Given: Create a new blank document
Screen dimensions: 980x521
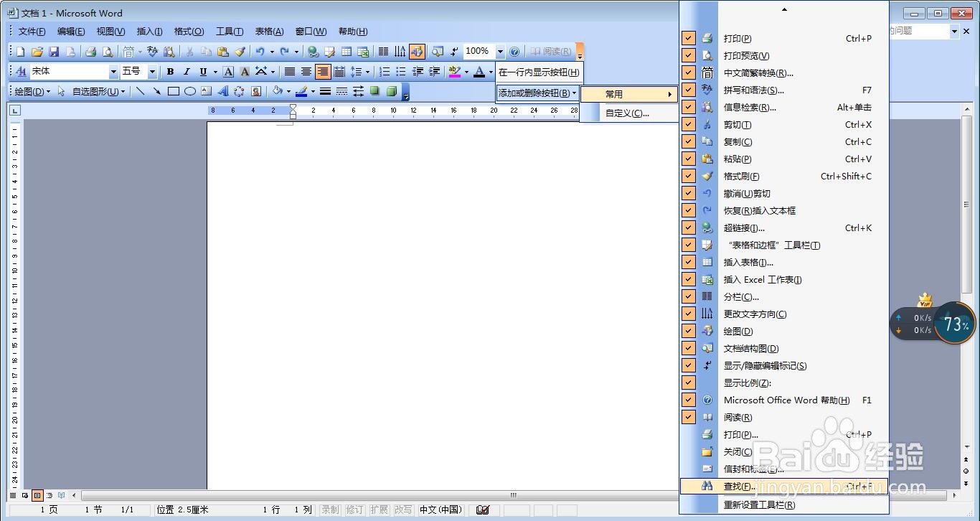Looking at the screenshot, I should (21, 52).
